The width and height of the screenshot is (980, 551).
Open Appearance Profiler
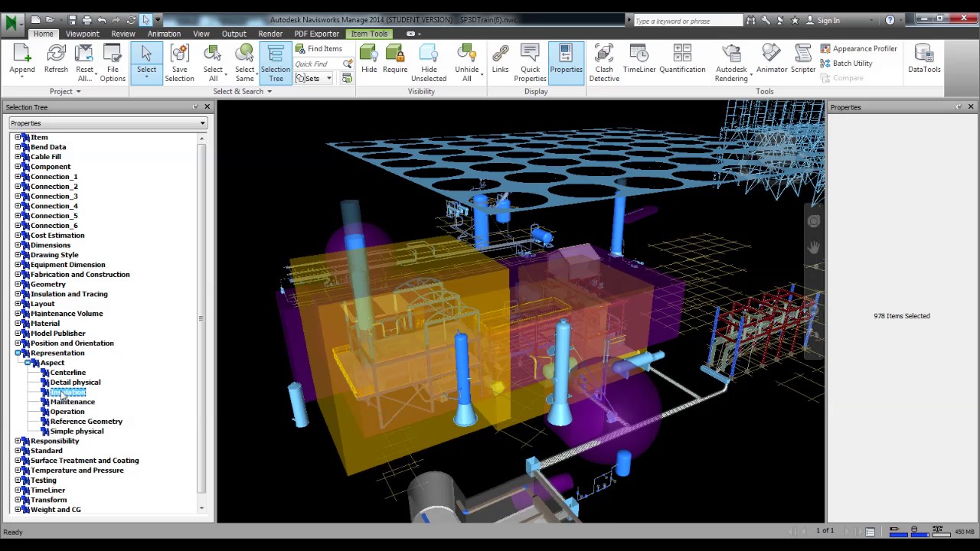pos(858,49)
